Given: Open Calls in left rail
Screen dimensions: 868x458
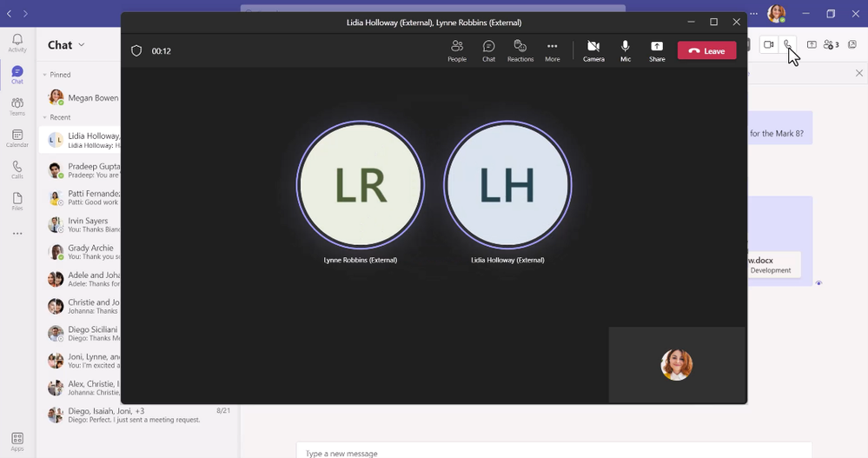Looking at the screenshot, I should tap(17, 170).
